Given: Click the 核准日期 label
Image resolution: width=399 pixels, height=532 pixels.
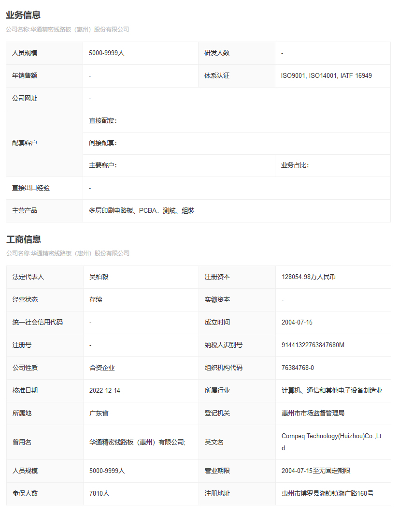Looking at the screenshot, I should tap(25, 390).
